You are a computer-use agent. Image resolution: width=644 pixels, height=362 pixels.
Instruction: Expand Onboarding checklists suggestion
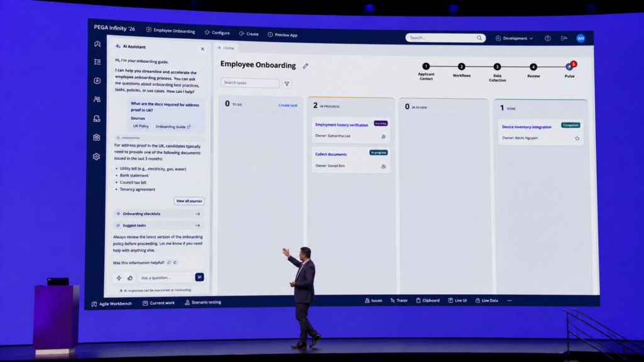point(158,214)
